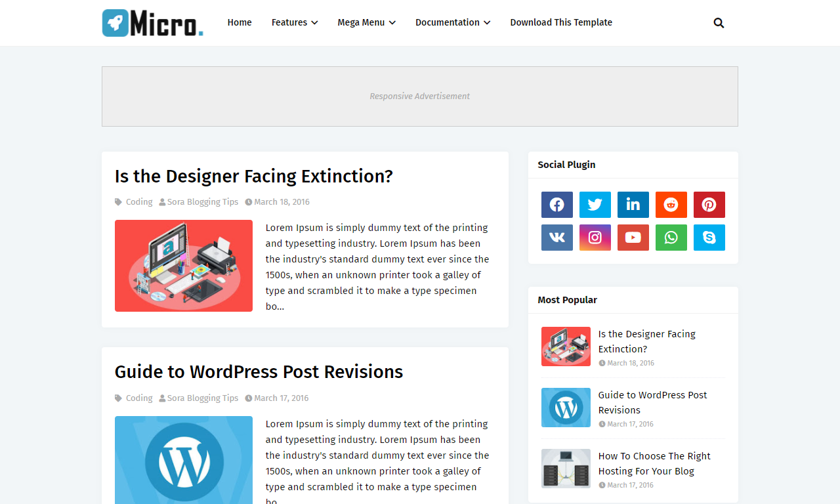Open popular post Is the Designer Facing Extinction?

point(646,341)
